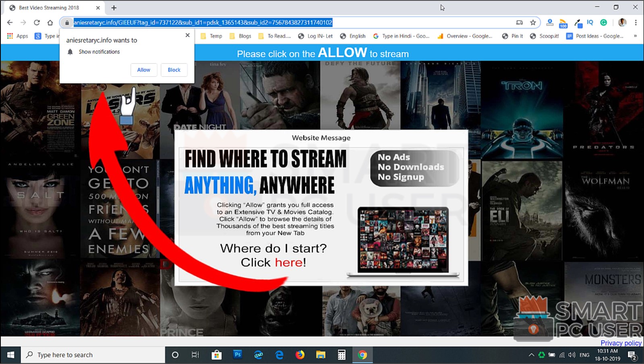Screen dimensions: 644x364
Task: Switch input language from ENG
Action: (584, 355)
